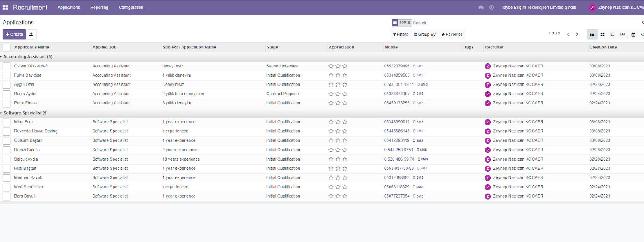Viewport: 644px width, 242px height.
Task: Click the download export icon next to Create
Action: (x=31, y=34)
